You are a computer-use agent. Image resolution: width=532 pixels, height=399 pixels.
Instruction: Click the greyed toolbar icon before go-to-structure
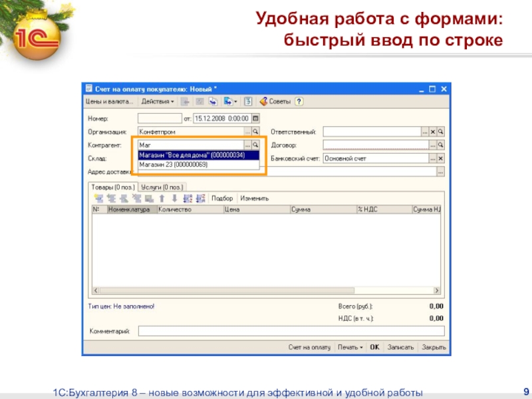[x=199, y=102]
